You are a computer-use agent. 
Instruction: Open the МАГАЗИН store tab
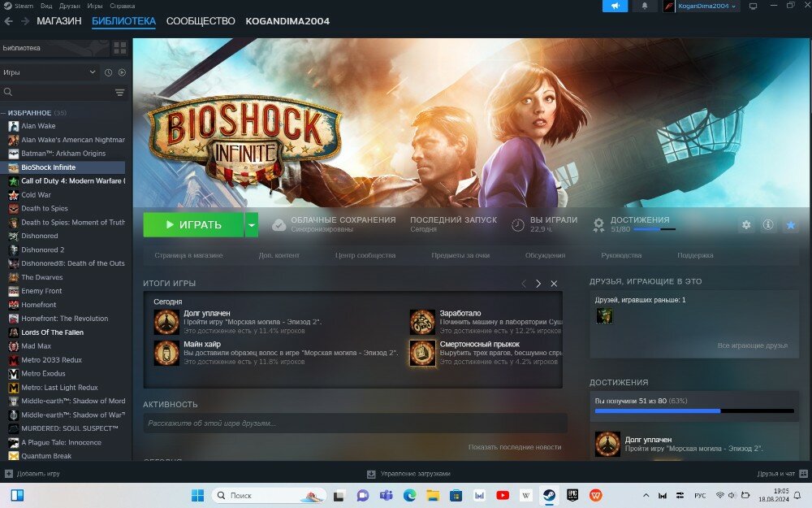(59, 21)
